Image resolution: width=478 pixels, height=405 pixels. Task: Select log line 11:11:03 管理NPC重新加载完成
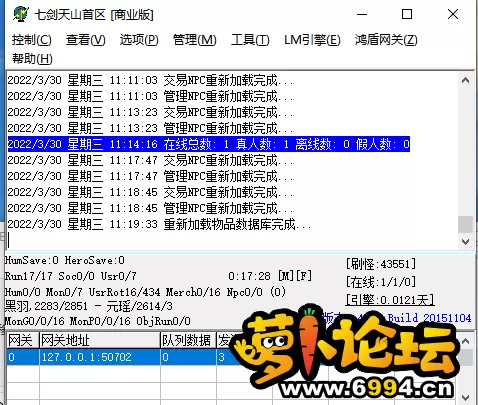[150, 96]
